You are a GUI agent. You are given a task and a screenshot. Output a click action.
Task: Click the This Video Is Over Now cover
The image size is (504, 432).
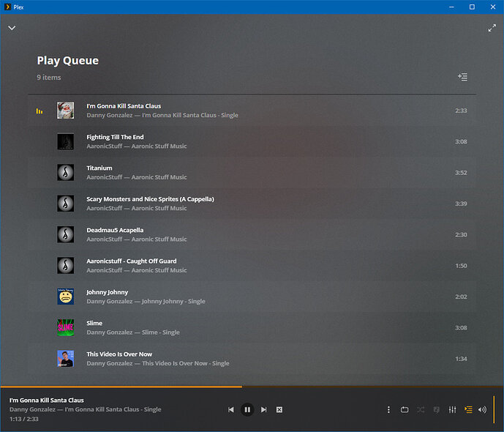pos(66,359)
